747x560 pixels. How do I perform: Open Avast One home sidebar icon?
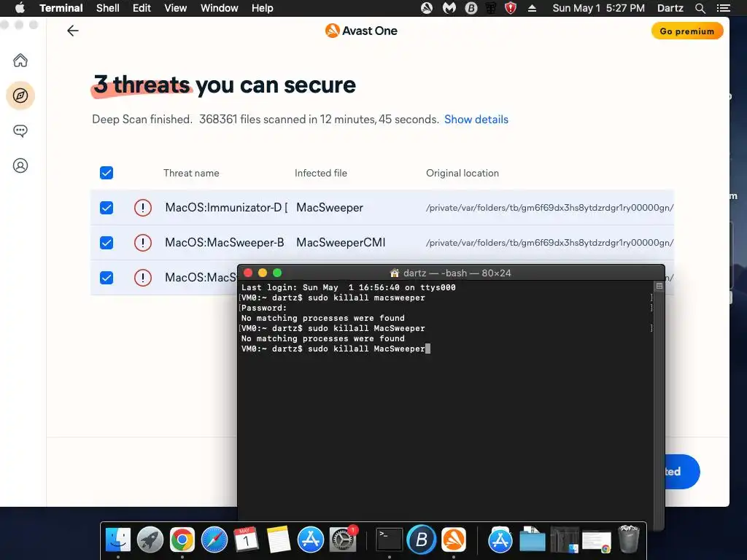[x=20, y=61]
